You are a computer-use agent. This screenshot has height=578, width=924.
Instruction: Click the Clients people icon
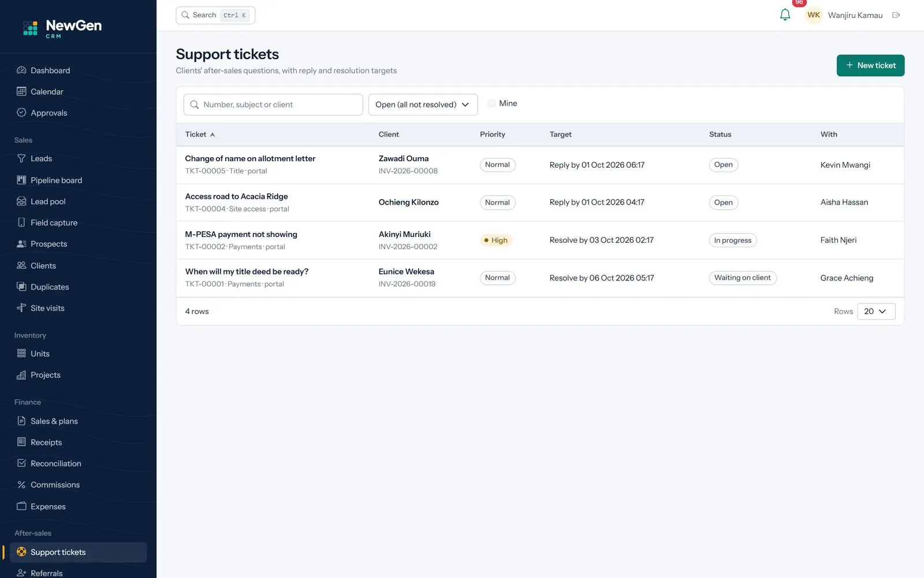coord(21,265)
